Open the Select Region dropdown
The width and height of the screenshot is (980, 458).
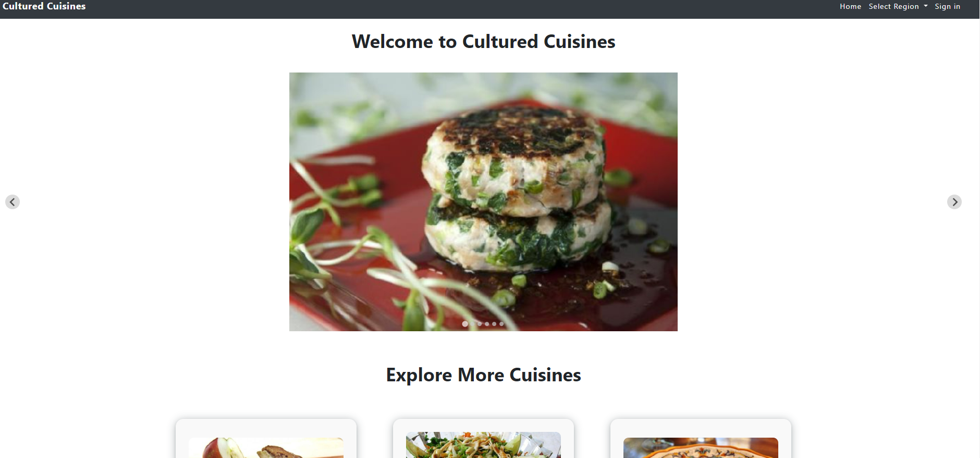[898, 6]
